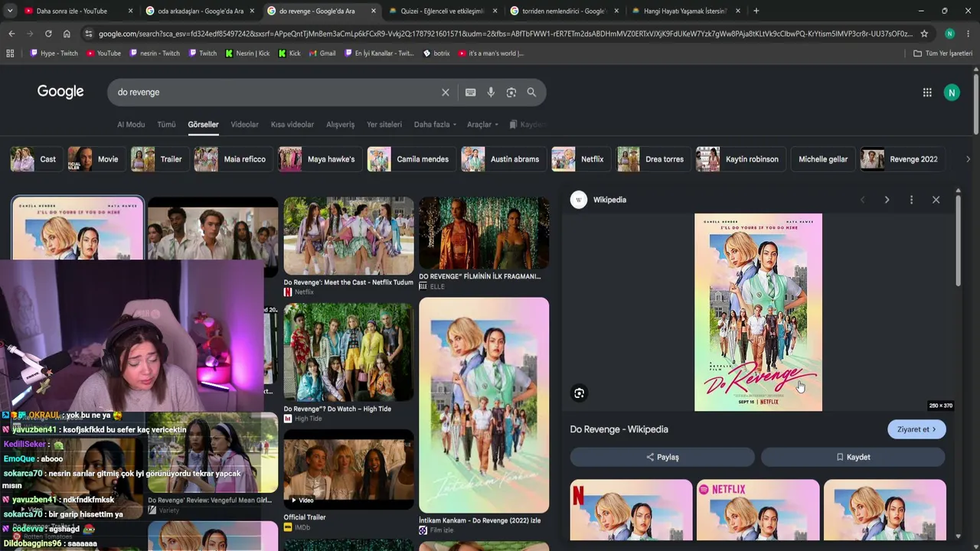The height and width of the screenshot is (551, 980).
Task: Show the next image in preview panel
Action: click(887, 200)
